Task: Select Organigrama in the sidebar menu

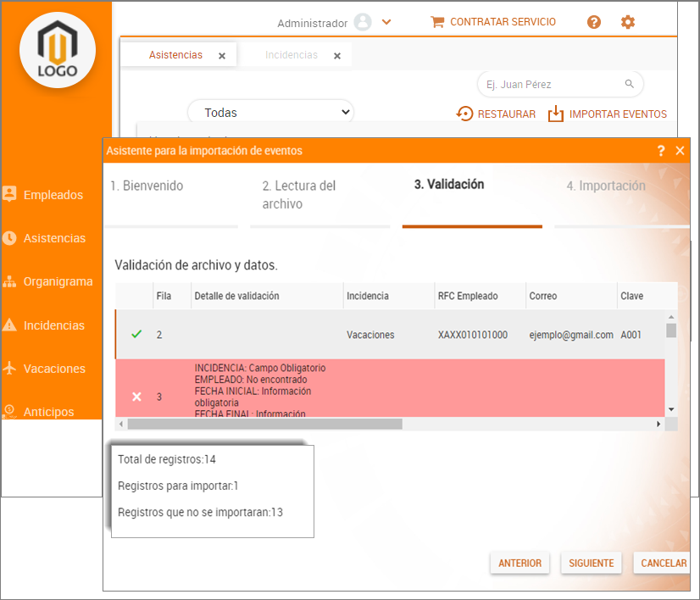Action: click(x=57, y=281)
